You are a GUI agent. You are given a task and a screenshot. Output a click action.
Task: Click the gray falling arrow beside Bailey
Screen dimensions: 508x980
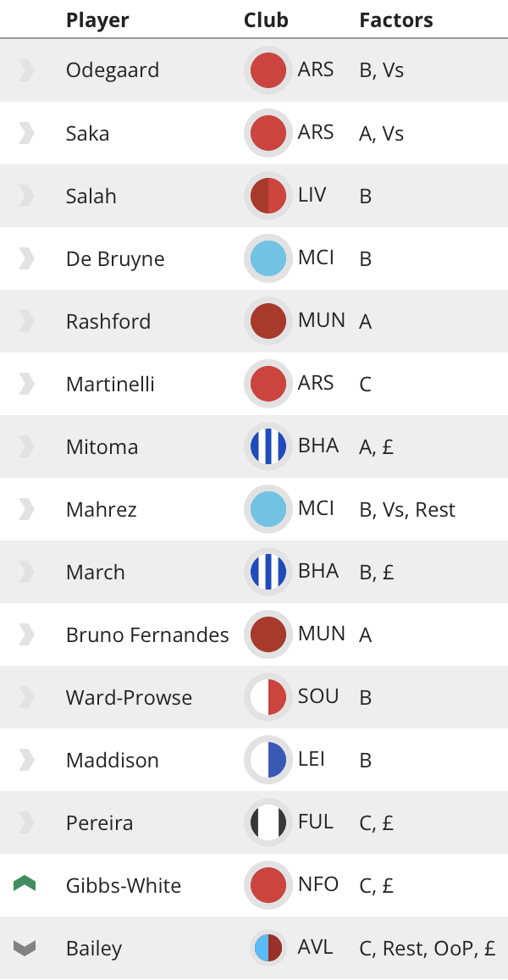[26, 947]
